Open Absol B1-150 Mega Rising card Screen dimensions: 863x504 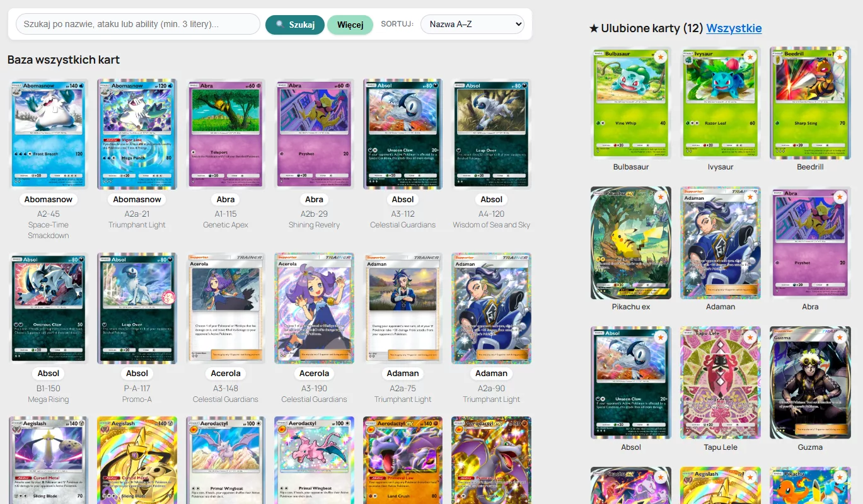point(49,308)
